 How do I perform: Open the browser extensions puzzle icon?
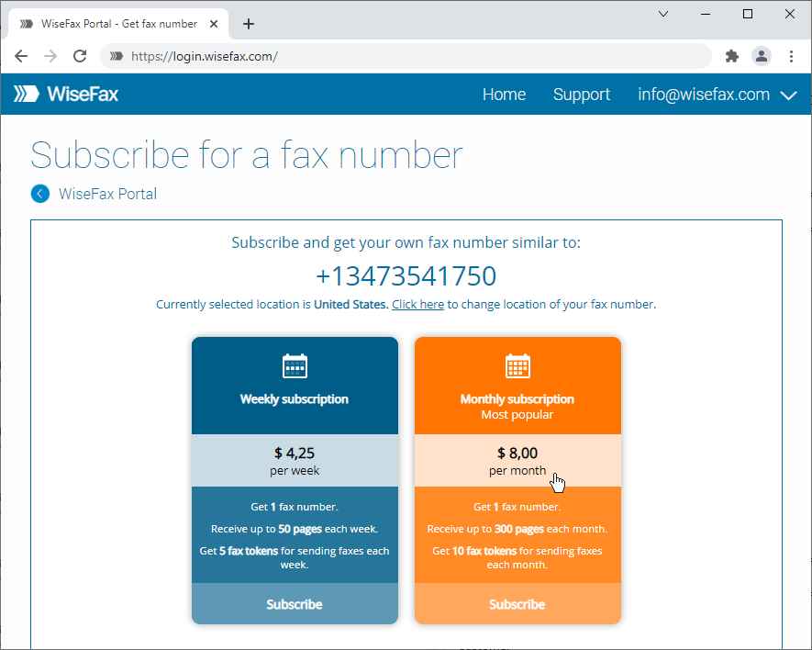(x=732, y=56)
